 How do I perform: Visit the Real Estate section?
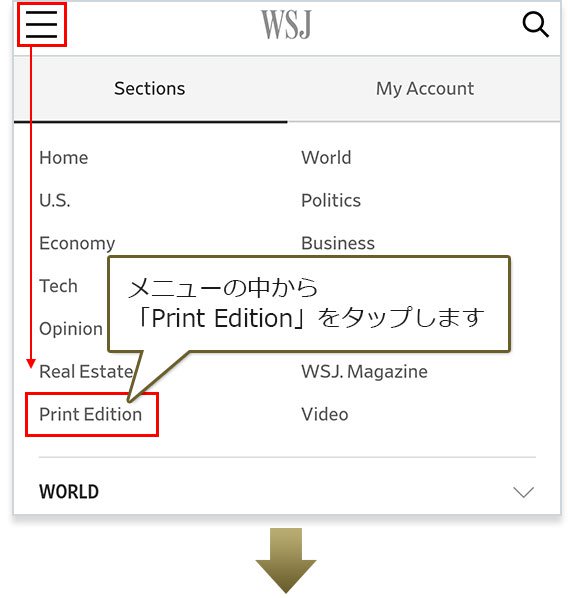tap(86, 371)
